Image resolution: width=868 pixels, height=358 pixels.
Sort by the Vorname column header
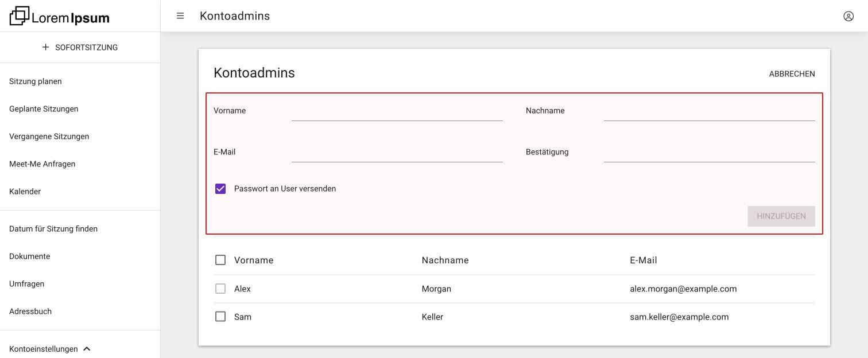coord(254,260)
